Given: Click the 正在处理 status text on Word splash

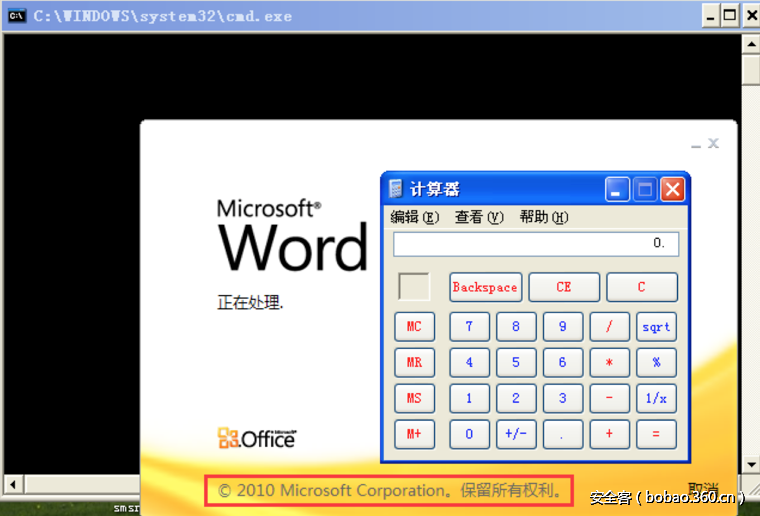Looking at the screenshot, I should 250,302.
